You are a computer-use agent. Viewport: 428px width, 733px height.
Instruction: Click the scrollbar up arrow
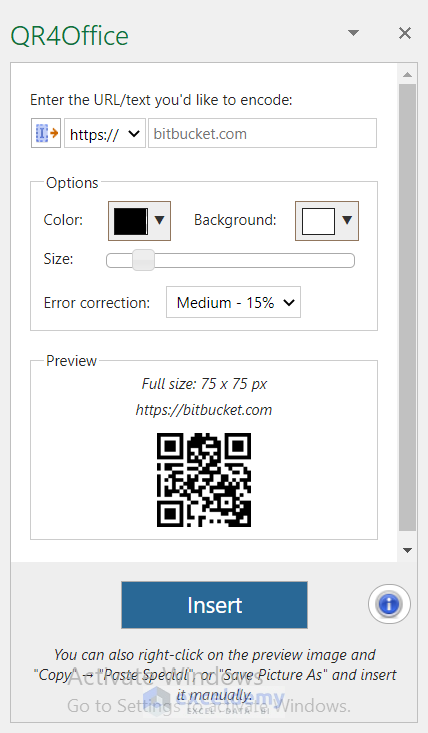(407, 74)
